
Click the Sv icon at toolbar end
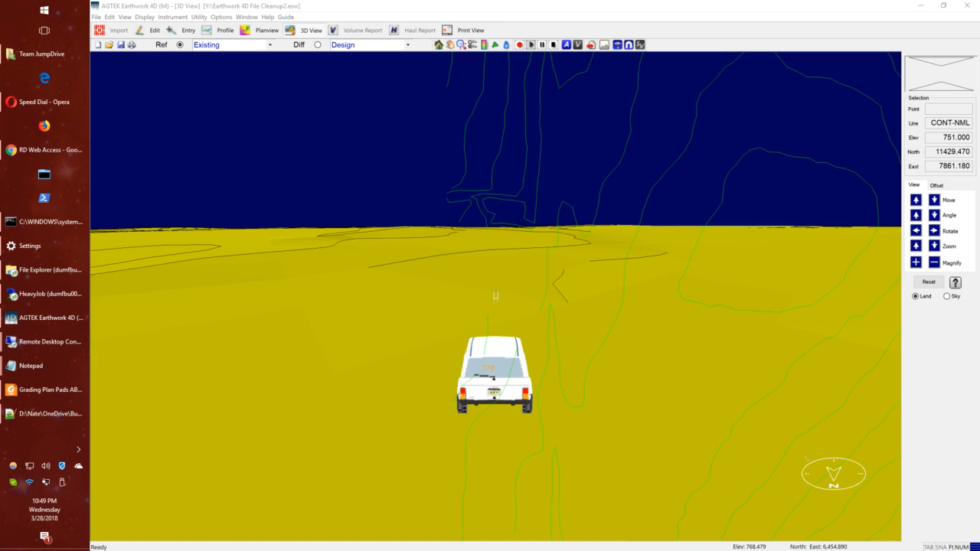(640, 44)
